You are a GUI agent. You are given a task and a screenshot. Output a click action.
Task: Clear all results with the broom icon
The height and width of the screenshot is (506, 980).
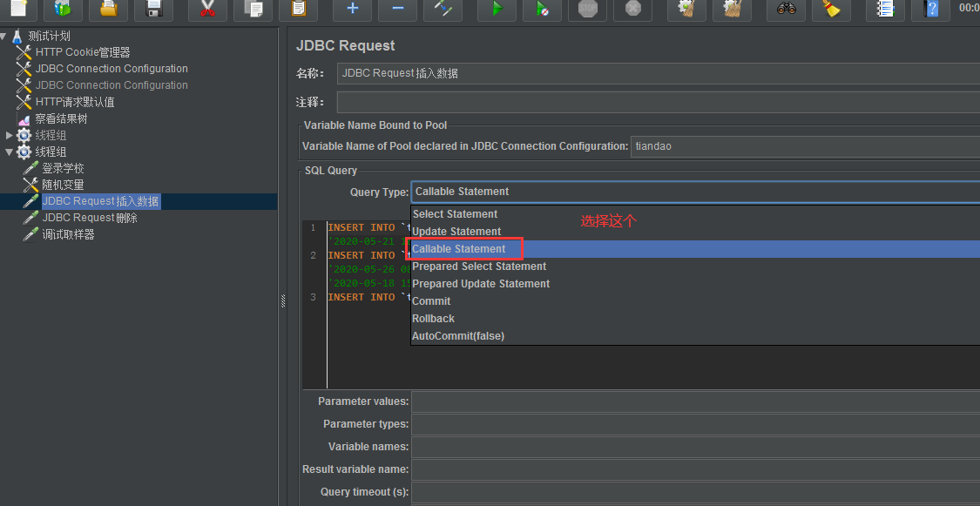point(831,10)
